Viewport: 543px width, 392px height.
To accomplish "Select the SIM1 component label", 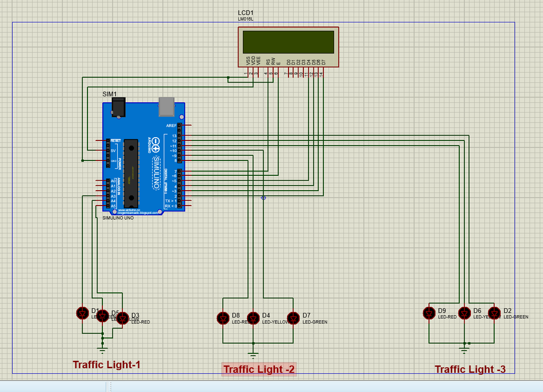I will pos(109,94).
